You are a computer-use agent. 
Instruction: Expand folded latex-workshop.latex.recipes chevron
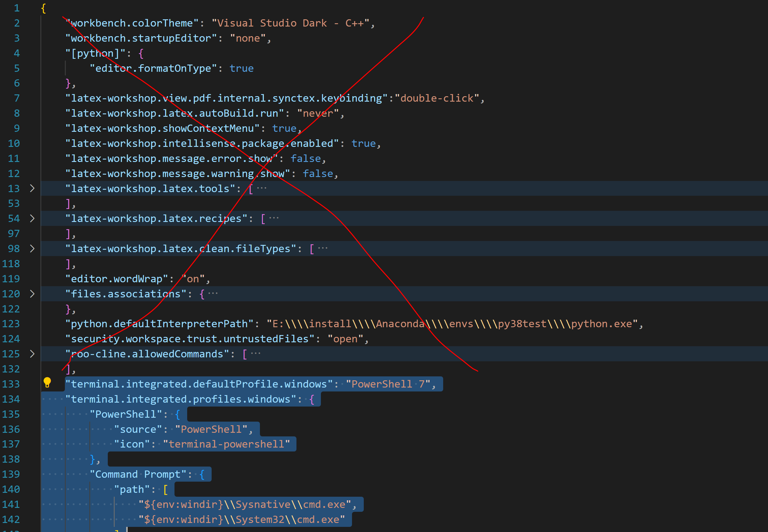32,218
